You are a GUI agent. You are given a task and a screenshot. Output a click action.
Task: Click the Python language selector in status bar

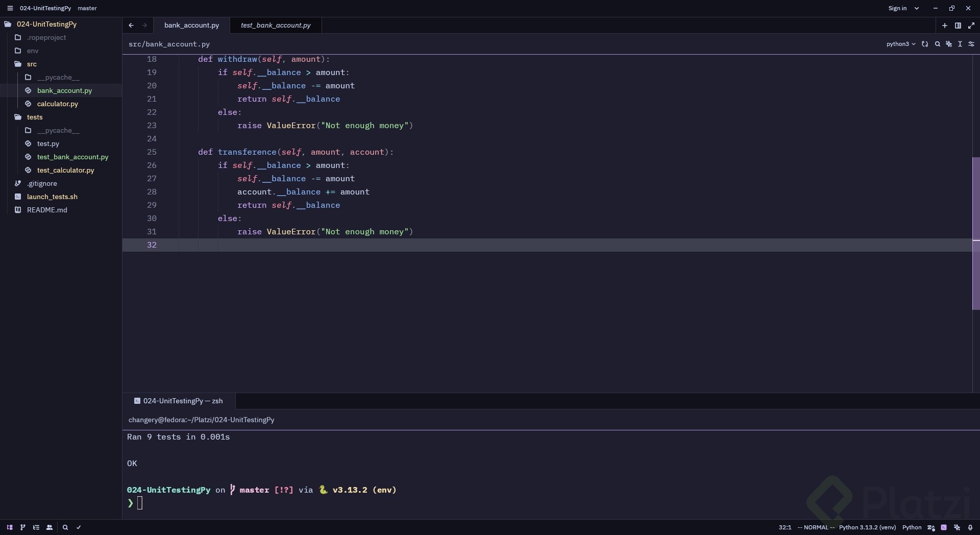pyautogui.click(x=912, y=527)
